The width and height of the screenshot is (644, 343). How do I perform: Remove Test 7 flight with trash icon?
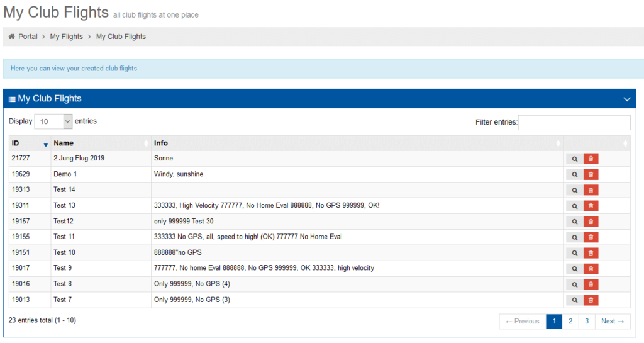coord(591,300)
